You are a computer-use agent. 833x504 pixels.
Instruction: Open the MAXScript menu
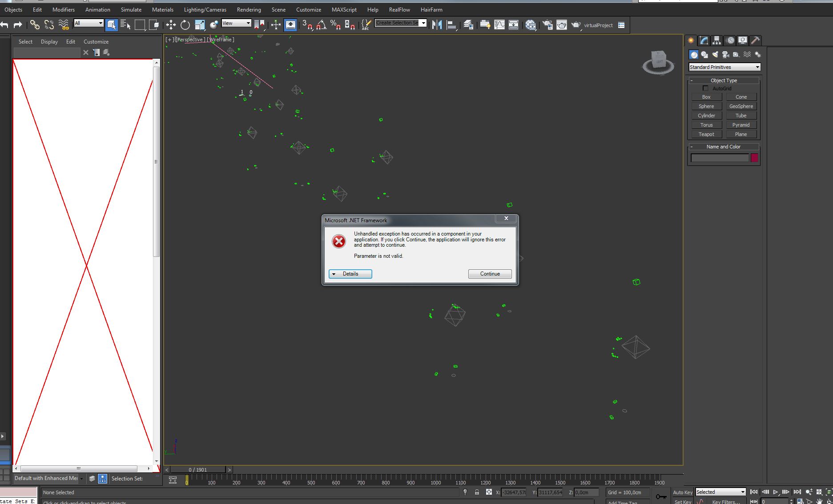(x=344, y=9)
